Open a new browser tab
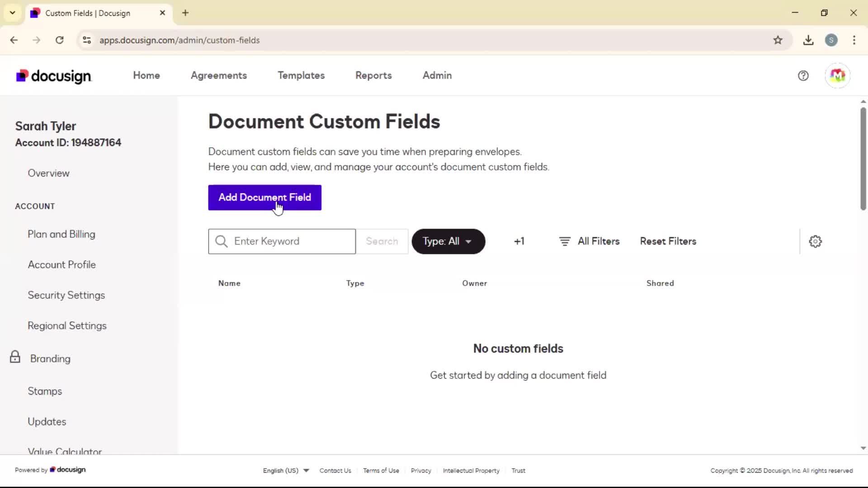Viewport: 868px width, 488px height. pyautogui.click(x=185, y=13)
